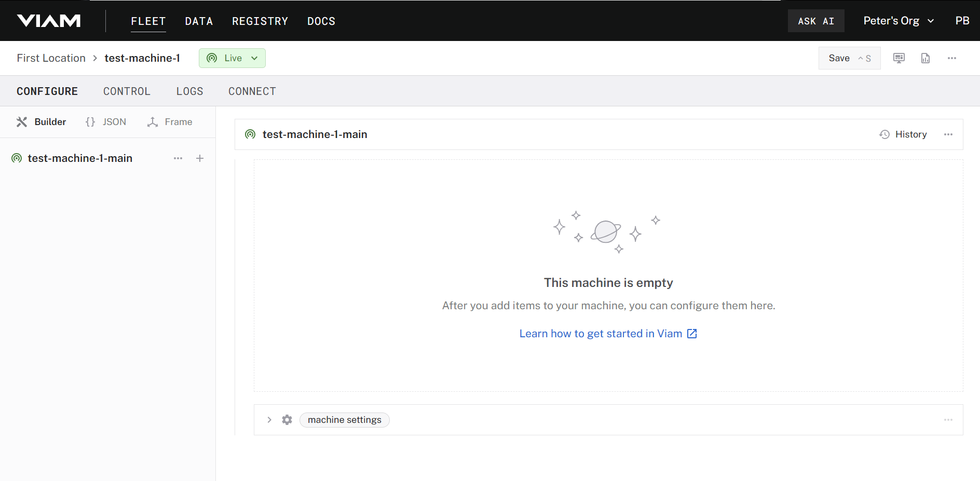Open machine settings row ellipsis menu

pyautogui.click(x=948, y=420)
